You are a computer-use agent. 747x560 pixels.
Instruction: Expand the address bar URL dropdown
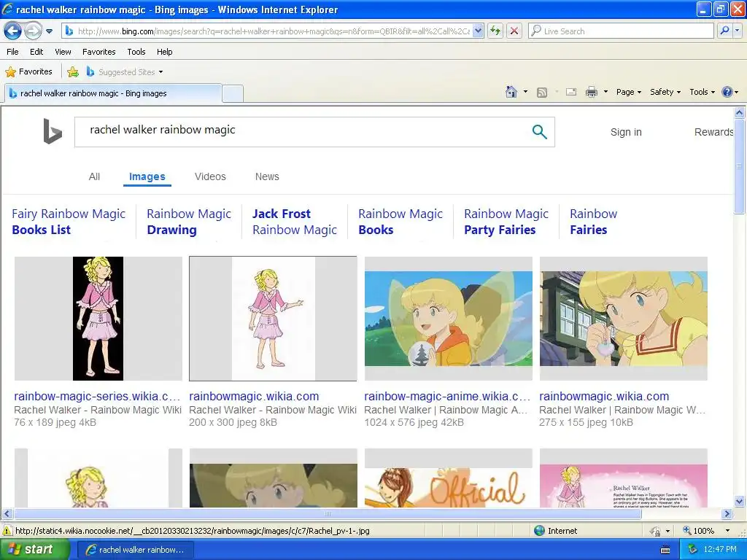(478, 31)
